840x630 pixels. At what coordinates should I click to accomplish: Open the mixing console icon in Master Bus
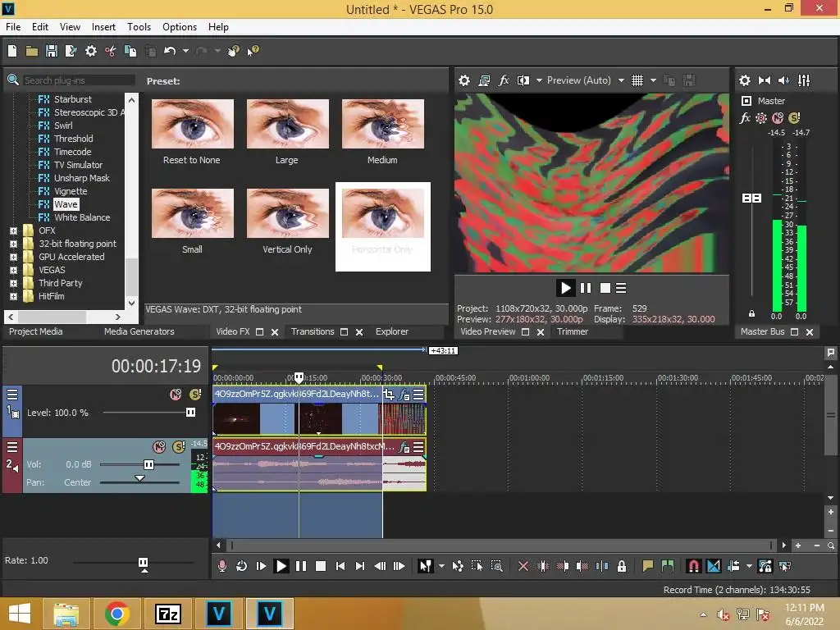point(804,80)
